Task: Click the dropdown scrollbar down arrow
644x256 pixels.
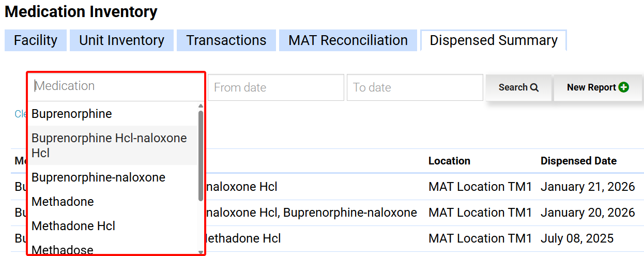Action: (x=201, y=252)
